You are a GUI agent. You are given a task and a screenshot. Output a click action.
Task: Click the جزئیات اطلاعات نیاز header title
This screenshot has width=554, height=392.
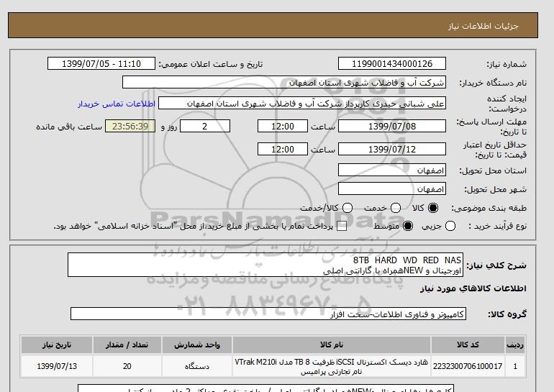483,26
